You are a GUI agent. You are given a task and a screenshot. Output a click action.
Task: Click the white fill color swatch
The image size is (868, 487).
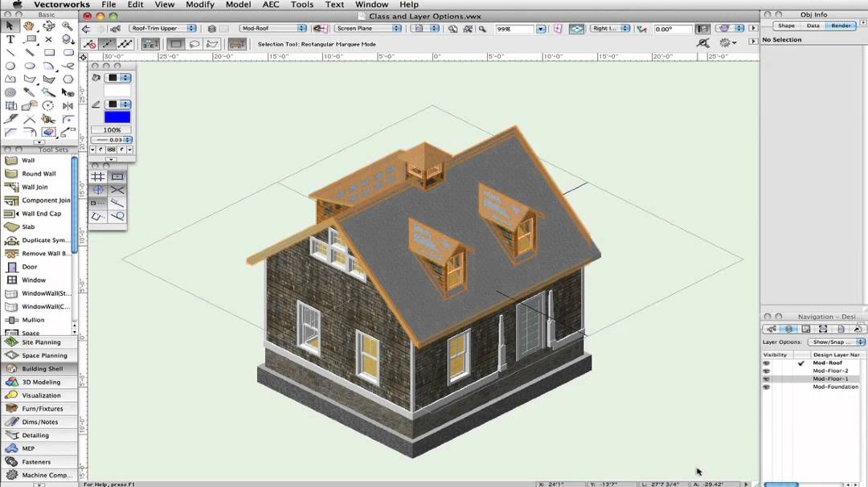(x=117, y=91)
